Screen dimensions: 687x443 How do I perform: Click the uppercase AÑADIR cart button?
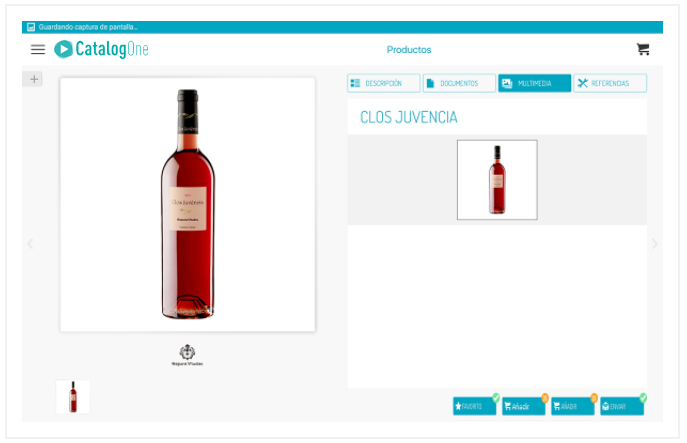coord(573,406)
